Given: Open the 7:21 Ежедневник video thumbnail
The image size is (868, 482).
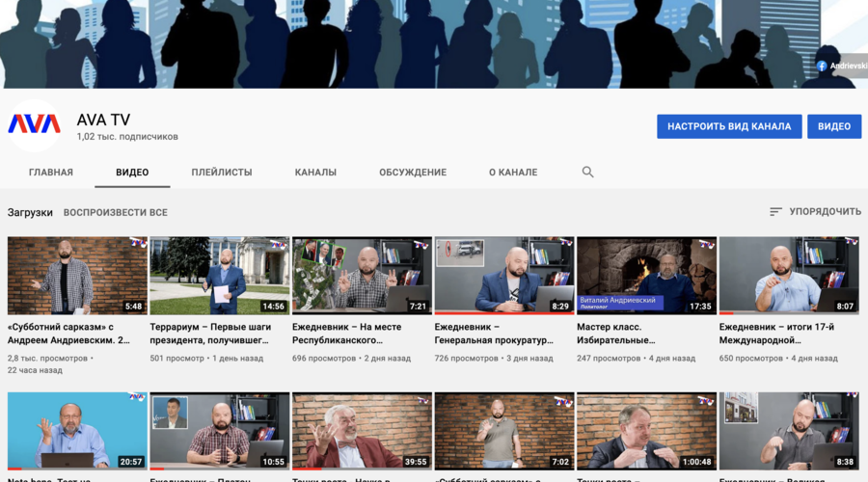Looking at the screenshot, I should (362, 276).
